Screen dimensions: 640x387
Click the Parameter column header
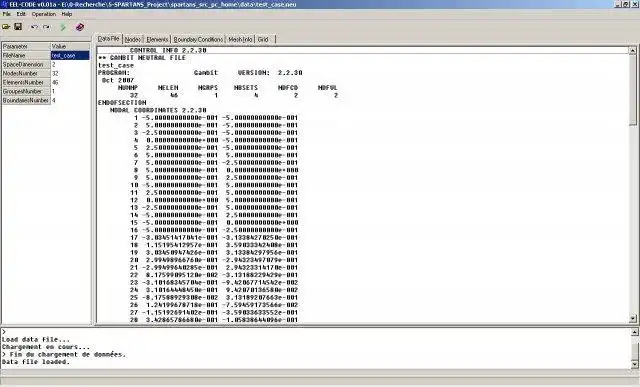pos(26,47)
